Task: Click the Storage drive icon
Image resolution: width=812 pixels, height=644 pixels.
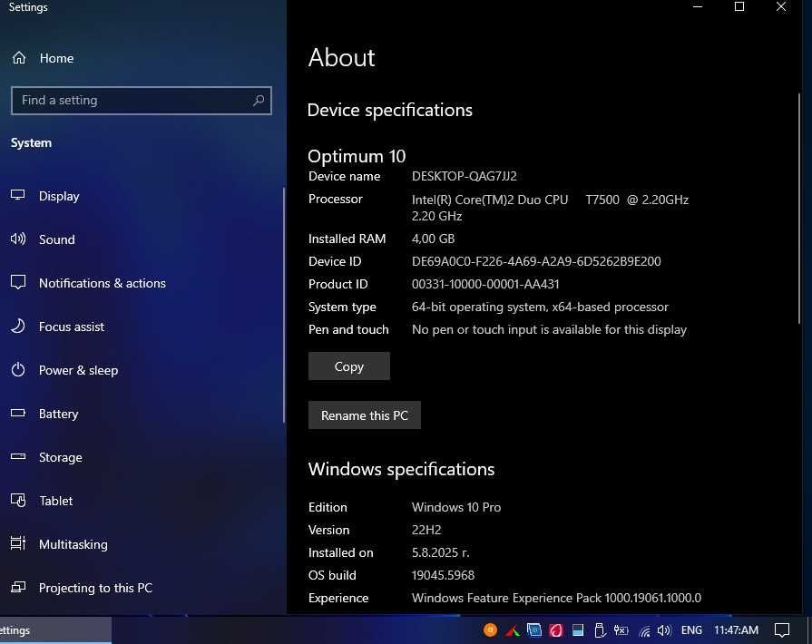Action: 18,456
